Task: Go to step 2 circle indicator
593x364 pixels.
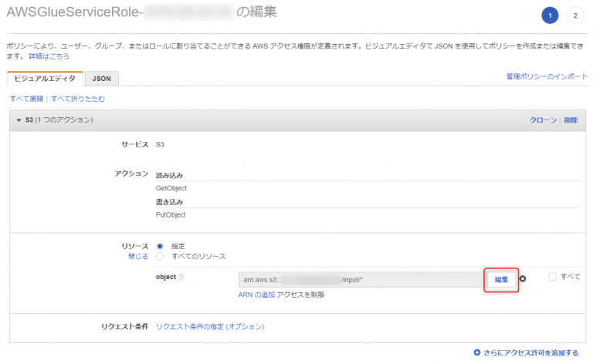Action: [x=575, y=15]
